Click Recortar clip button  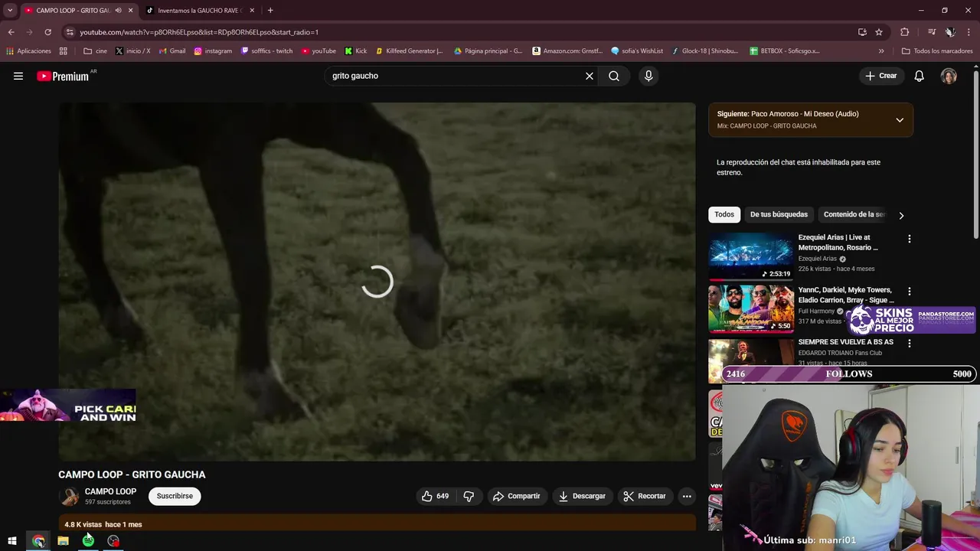tap(645, 496)
